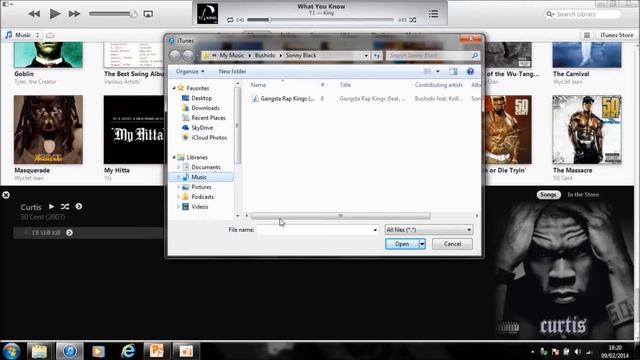Open the All files type dropdown
640x360 pixels.
[429, 230]
